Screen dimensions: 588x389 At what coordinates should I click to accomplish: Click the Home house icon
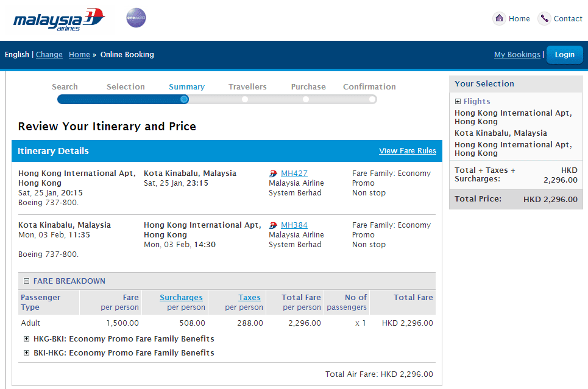tap(499, 18)
